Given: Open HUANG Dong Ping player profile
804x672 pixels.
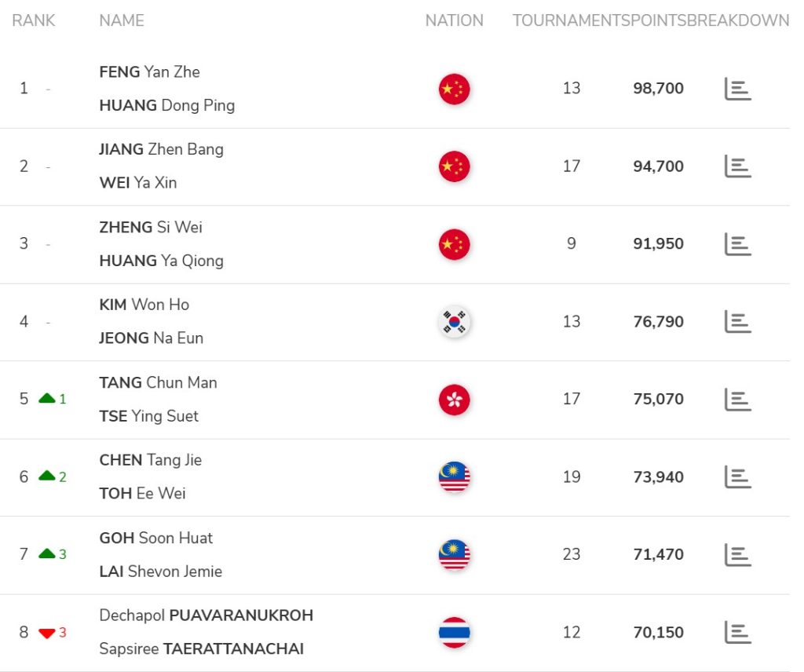Looking at the screenshot, I should [x=167, y=106].
